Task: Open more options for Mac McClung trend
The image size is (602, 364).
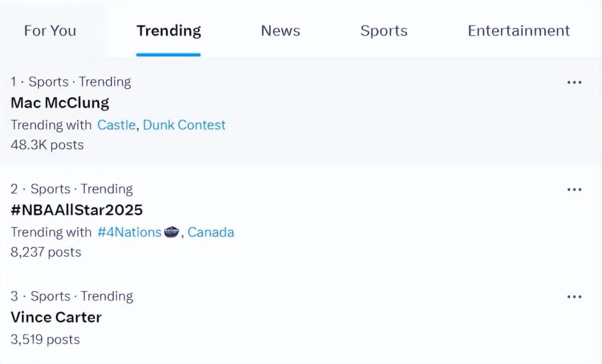Action: click(x=574, y=82)
